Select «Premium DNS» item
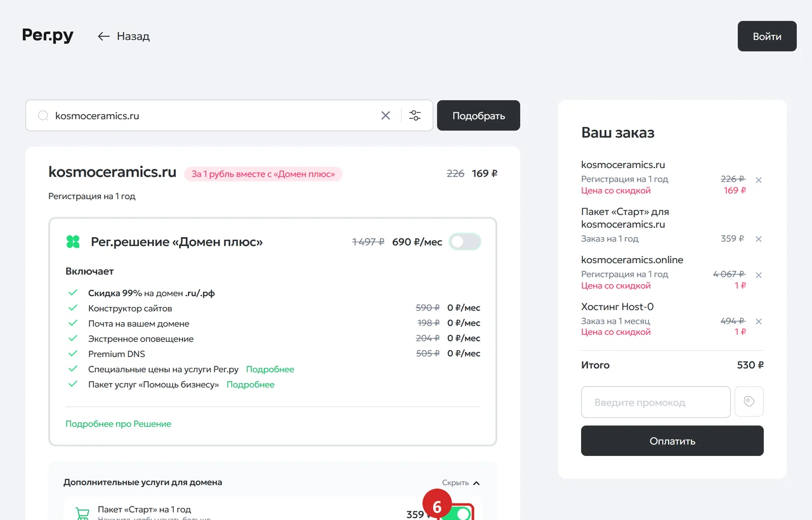This screenshot has width=812, height=520. pos(117,354)
